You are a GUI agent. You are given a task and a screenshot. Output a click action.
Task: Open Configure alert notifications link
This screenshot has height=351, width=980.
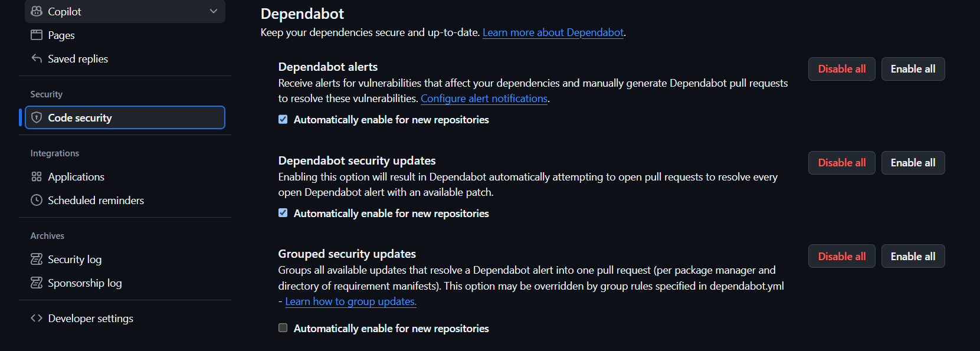point(484,99)
